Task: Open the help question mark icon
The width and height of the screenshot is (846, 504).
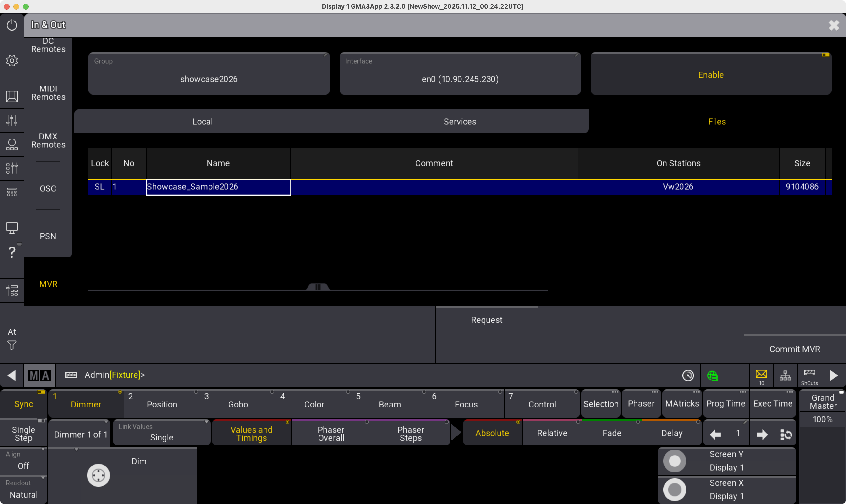Action: point(12,252)
